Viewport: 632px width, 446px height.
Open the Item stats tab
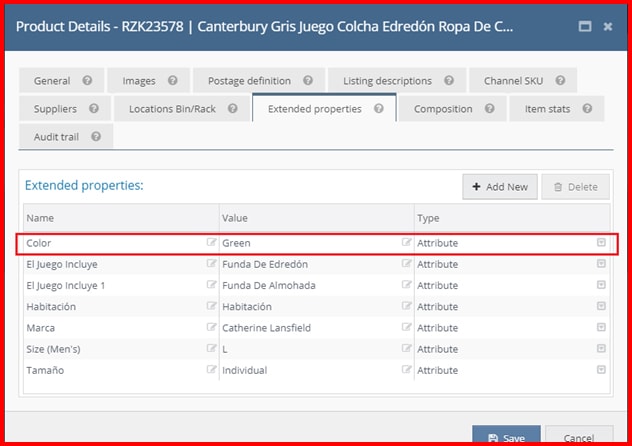[x=557, y=108]
